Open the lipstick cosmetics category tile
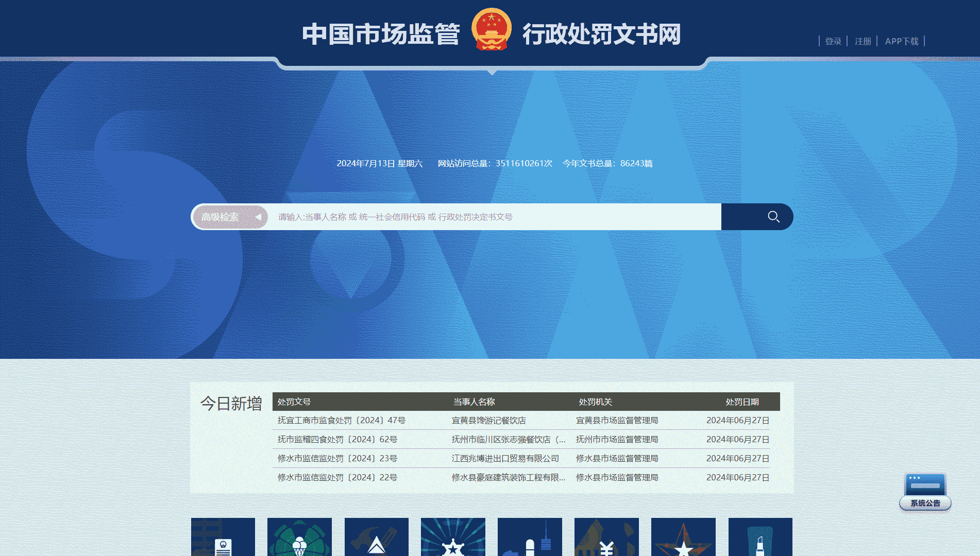 [x=761, y=537]
